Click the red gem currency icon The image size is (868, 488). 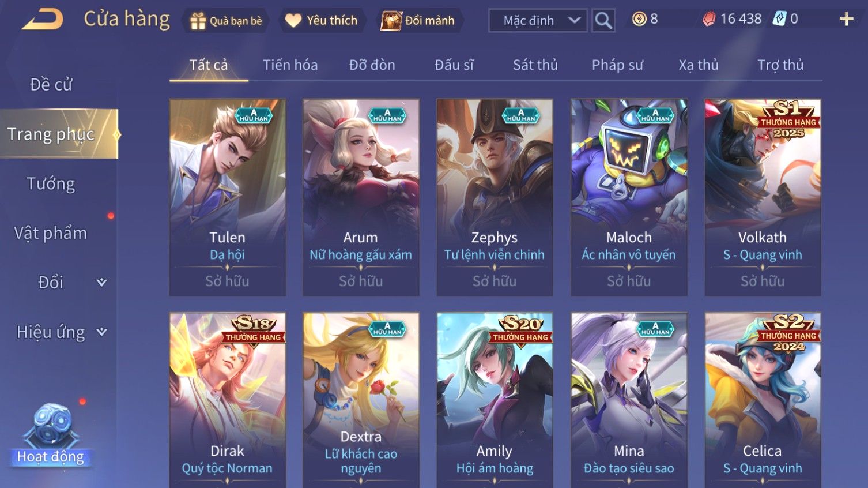coord(709,19)
